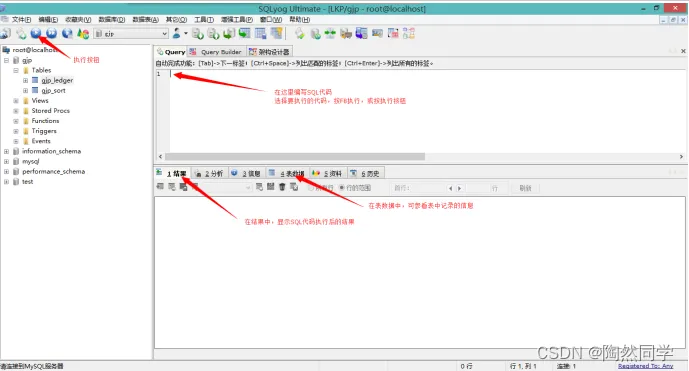The width and height of the screenshot is (689, 371).
Task: Select the 所有行 radio button
Action: [311, 188]
